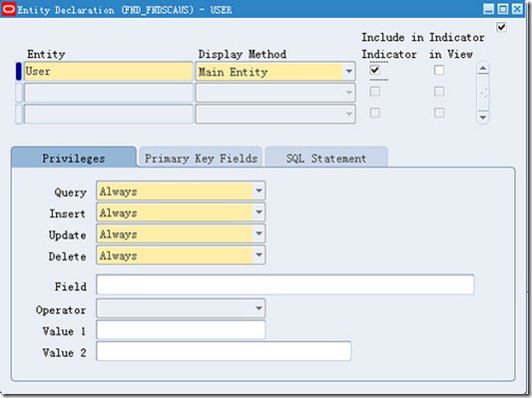
Task: Select the third row's record indicator
Action: tap(19, 114)
